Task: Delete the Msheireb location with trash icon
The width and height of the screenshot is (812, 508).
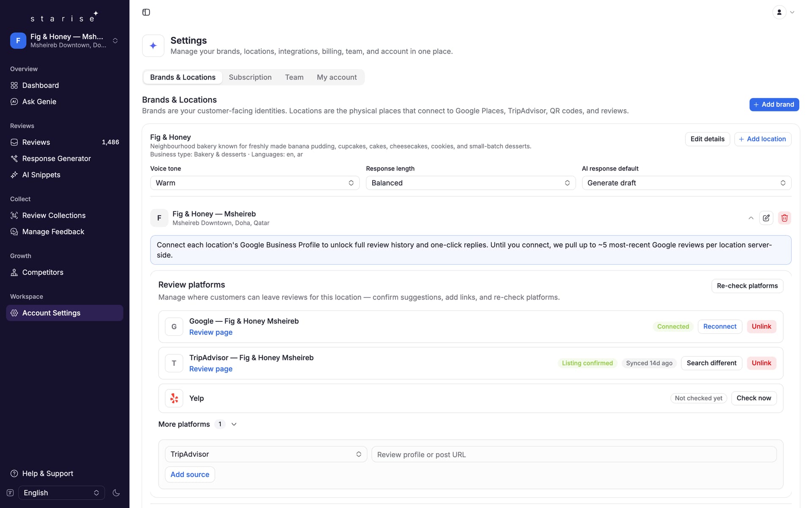Action: pyautogui.click(x=785, y=218)
